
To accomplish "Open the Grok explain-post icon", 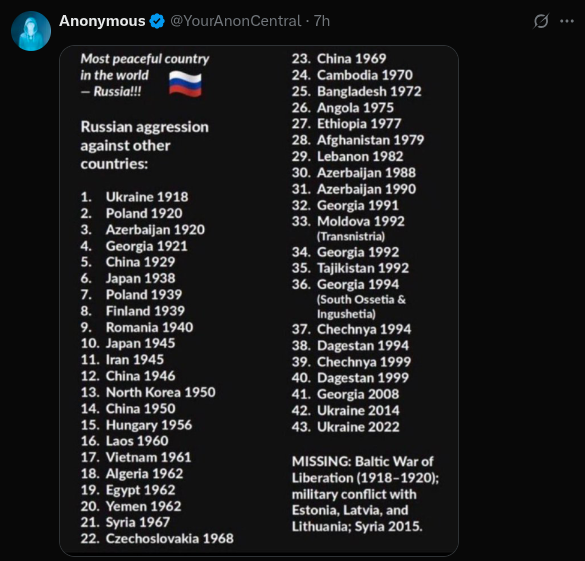I will (541, 21).
